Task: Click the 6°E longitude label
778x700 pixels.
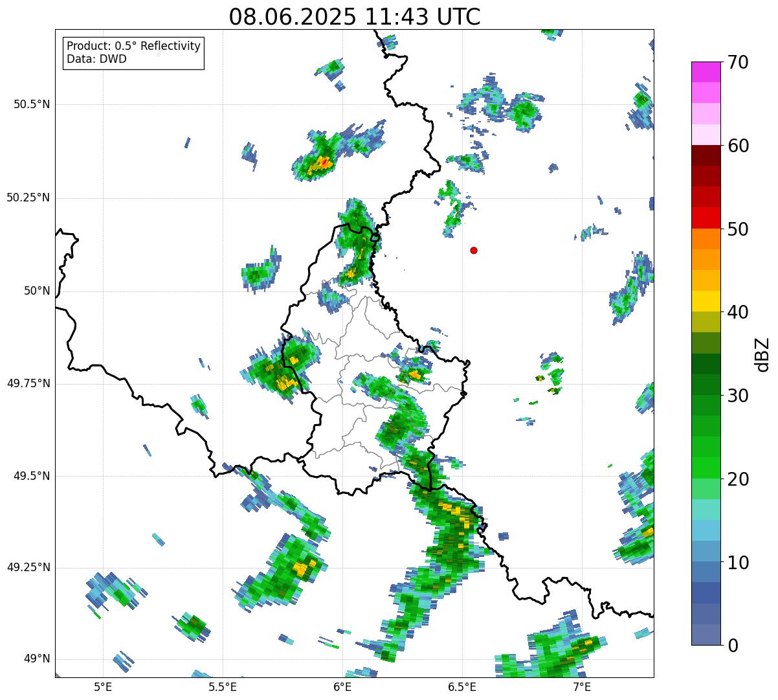Action: click(342, 687)
